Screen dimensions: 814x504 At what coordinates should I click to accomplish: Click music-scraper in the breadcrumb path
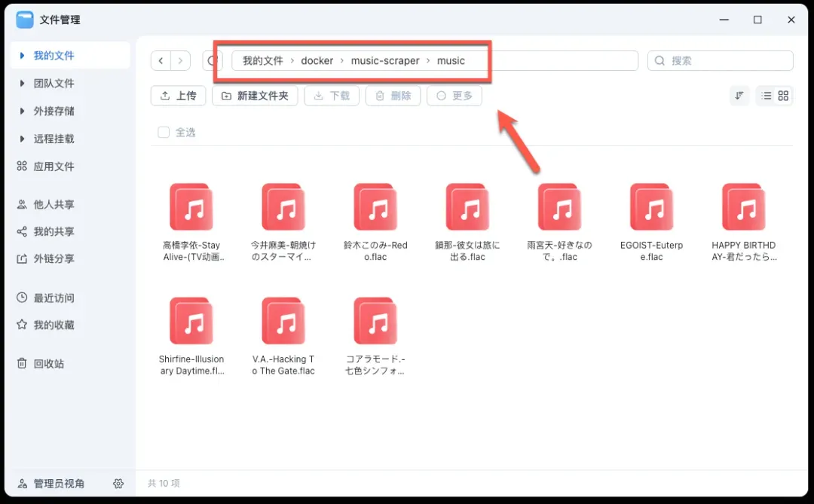pos(385,61)
